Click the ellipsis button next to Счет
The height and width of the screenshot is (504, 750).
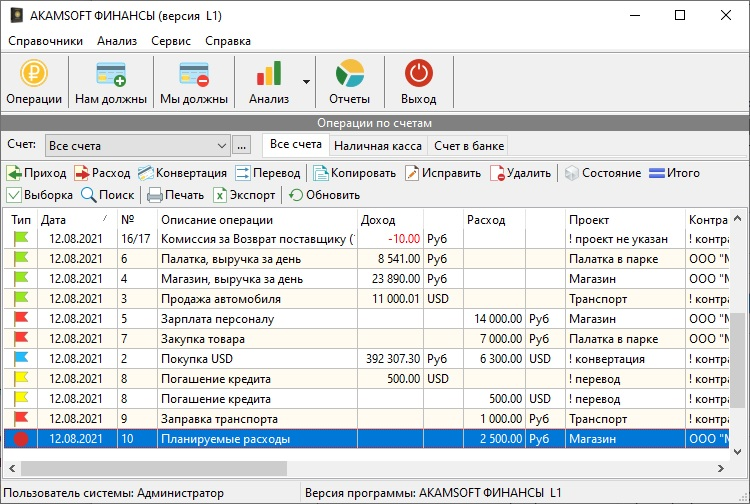[x=242, y=146]
